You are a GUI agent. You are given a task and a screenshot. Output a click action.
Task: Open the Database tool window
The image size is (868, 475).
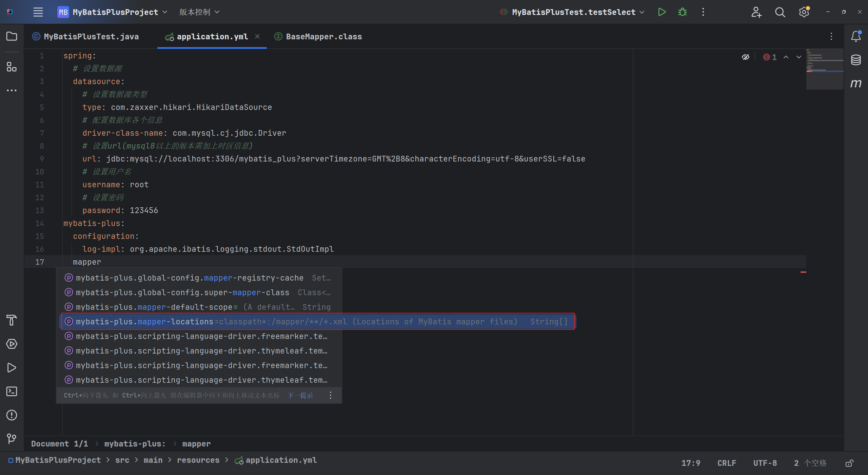pyautogui.click(x=856, y=60)
